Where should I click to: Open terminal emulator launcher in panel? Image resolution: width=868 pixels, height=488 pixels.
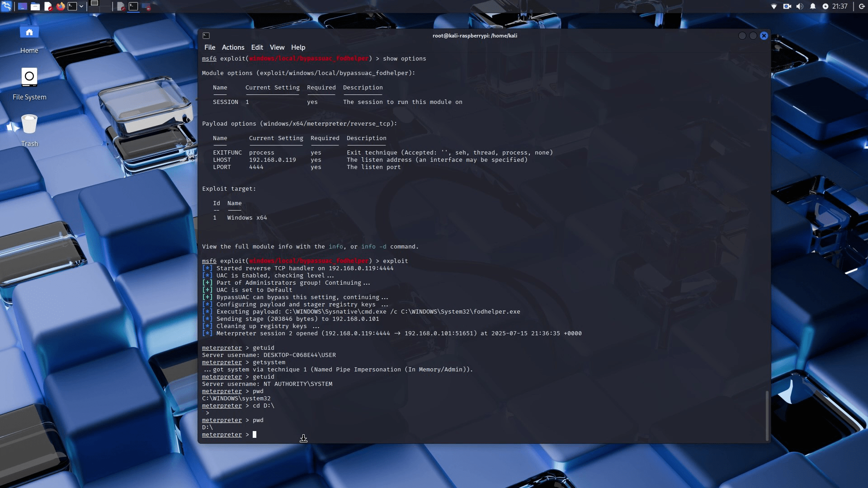click(72, 6)
